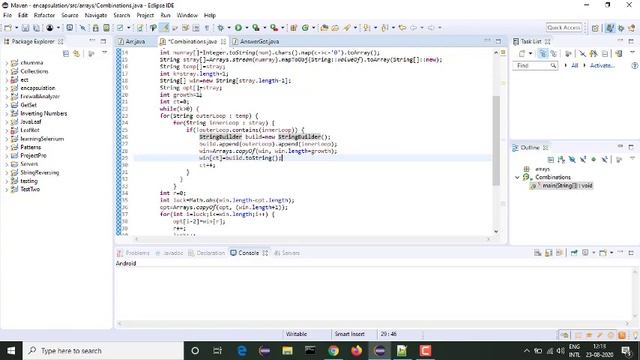Click the Open Perspective icon

tap(595, 28)
